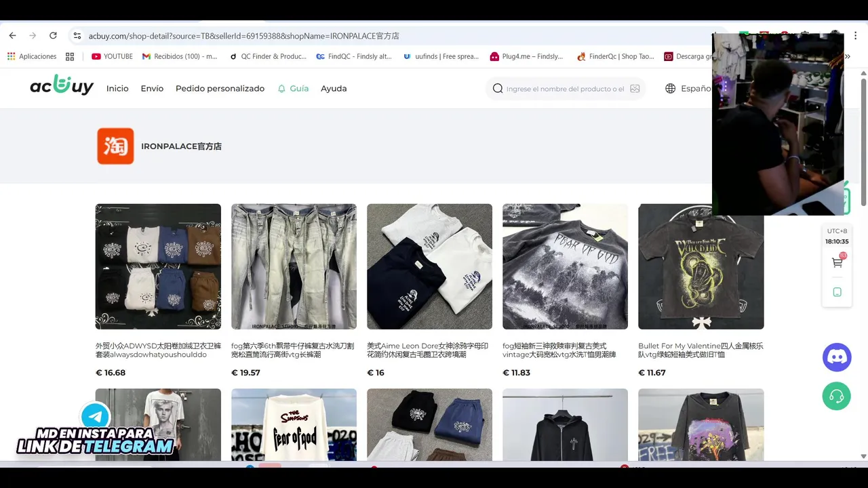Open Fear of God grey tee thumbnail
The image size is (868, 488).
click(x=565, y=266)
